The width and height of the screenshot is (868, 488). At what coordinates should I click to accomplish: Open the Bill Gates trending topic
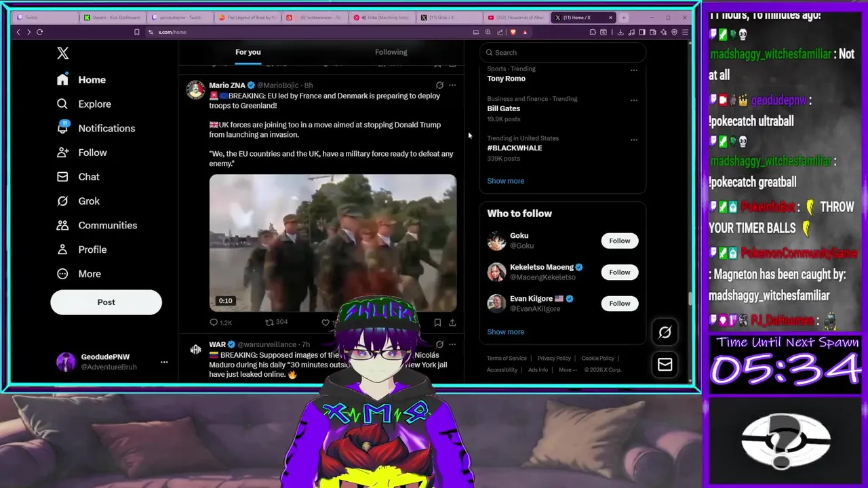point(503,108)
